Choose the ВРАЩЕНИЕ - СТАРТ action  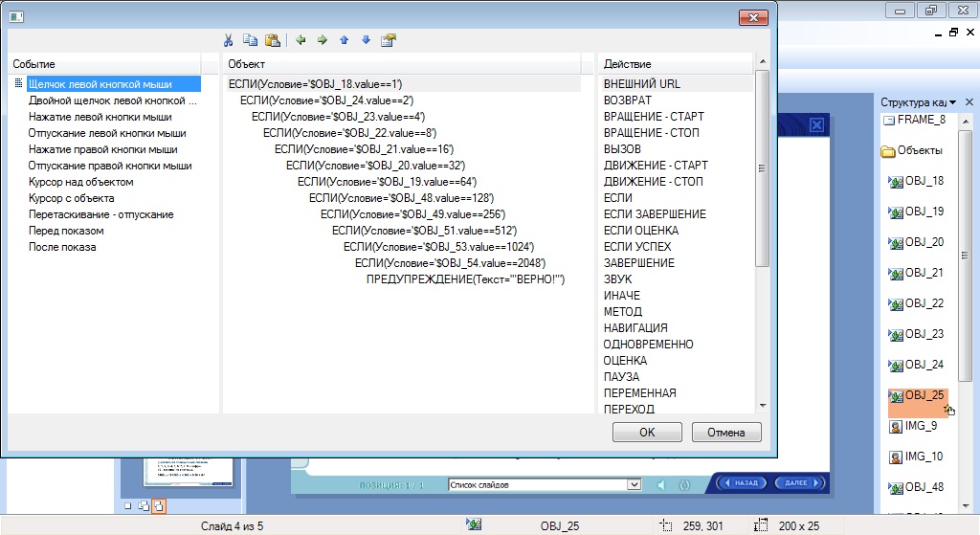[x=654, y=116]
